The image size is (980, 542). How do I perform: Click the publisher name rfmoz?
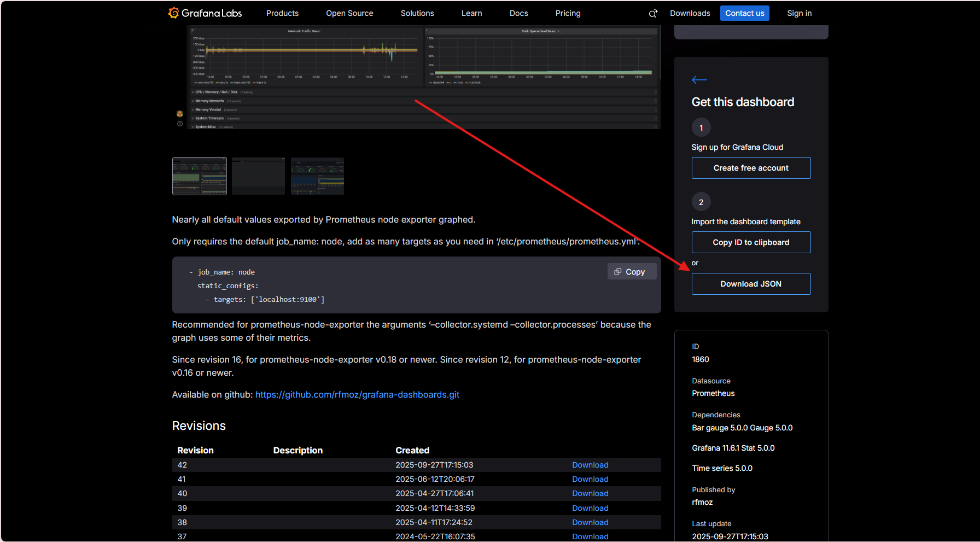[x=702, y=502]
